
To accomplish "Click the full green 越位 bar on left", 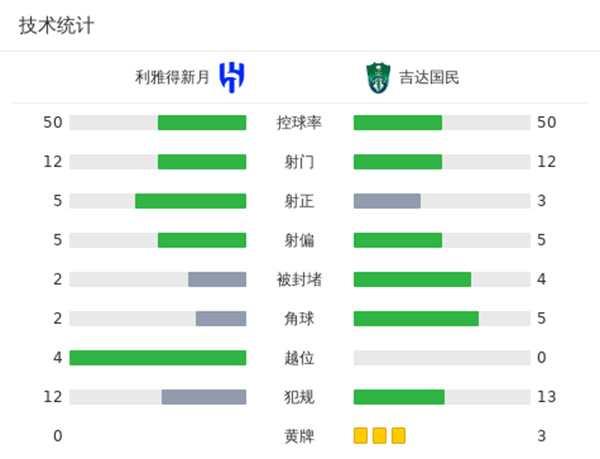I will 158,358.
